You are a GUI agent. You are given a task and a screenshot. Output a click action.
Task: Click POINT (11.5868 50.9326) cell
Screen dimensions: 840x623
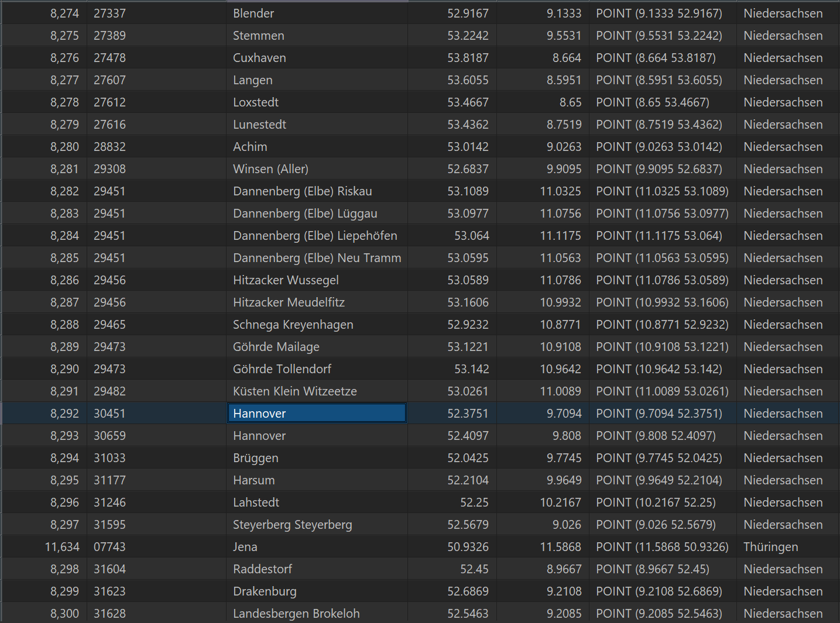[x=662, y=547]
